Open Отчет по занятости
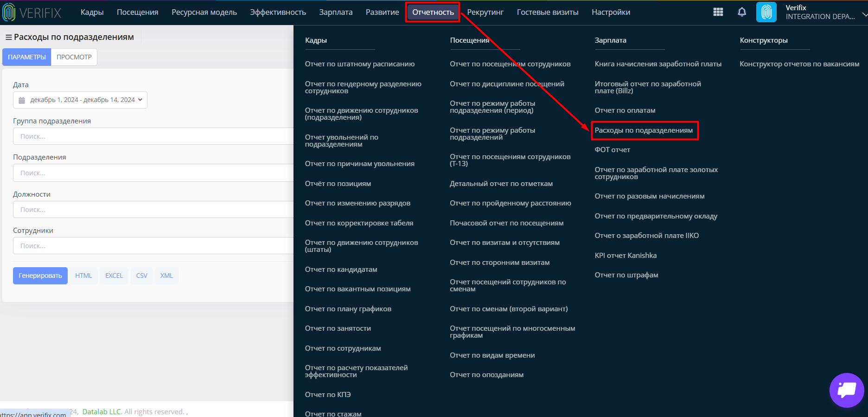 click(338, 328)
